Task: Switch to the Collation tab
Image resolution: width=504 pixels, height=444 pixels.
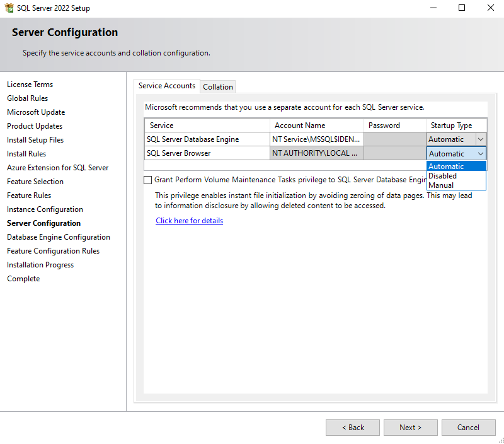Action: [x=217, y=87]
